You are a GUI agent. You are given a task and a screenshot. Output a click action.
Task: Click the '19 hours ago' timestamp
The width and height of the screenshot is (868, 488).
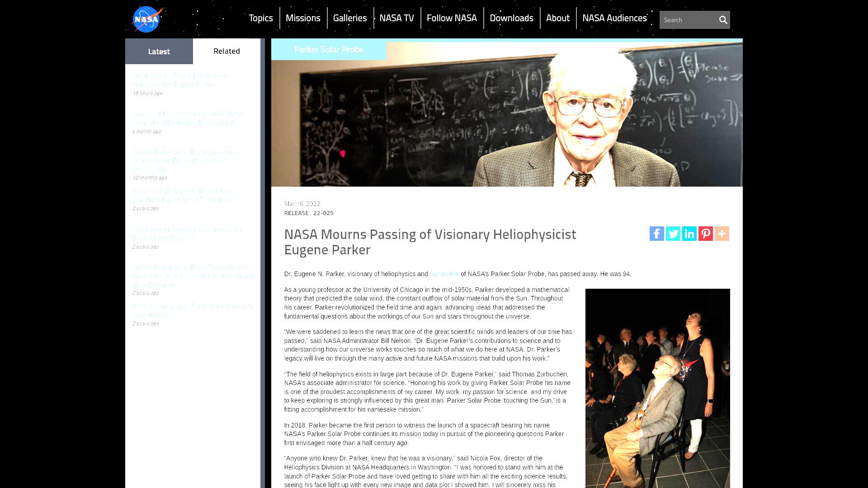pyautogui.click(x=147, y=93)
